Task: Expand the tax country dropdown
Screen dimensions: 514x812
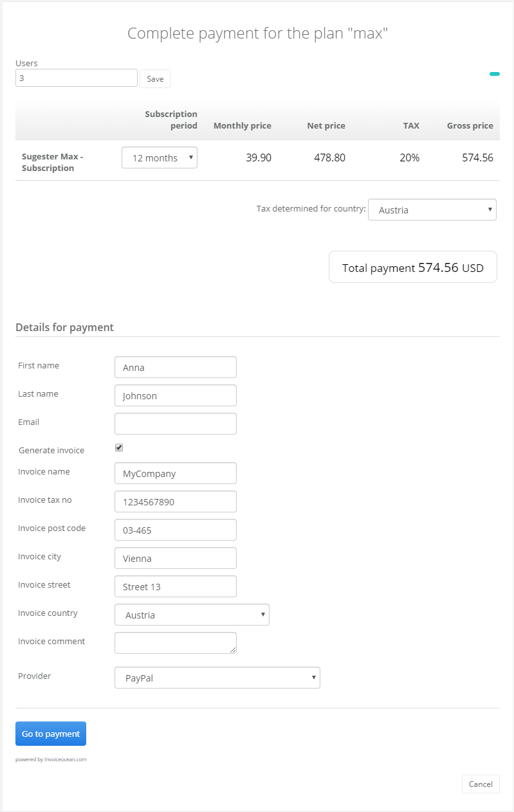Action: [x=432, y=210]
